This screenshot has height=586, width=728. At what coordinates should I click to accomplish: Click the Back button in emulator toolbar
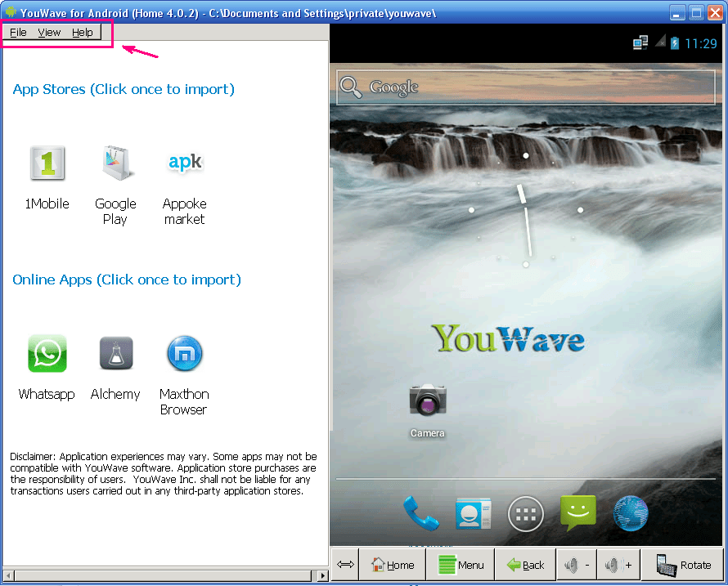pos(526,565)
